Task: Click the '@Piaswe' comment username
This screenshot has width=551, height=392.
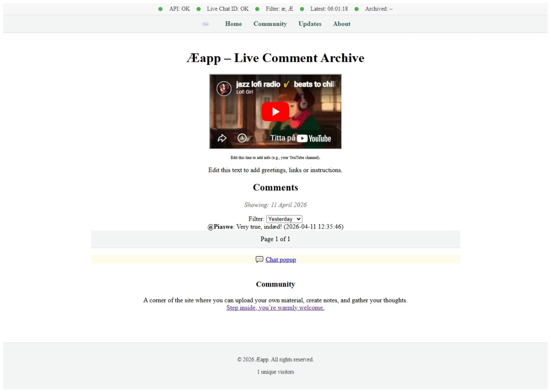Action: pyautogui.click(x=220, y=227)
